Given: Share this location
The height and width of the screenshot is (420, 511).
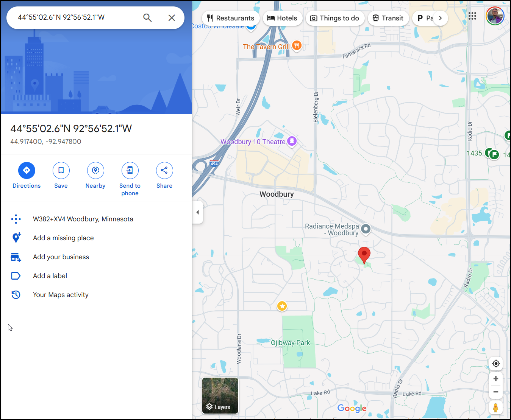Looking at the screenshot, I should tap(164, 176).
